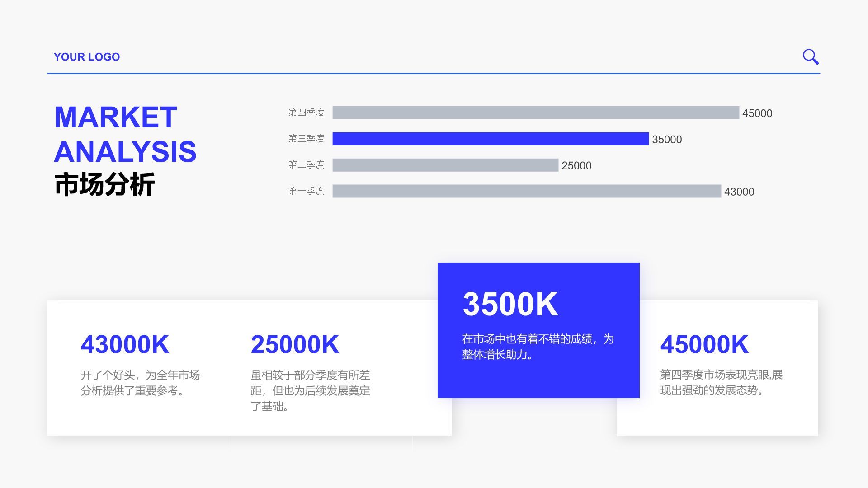This screenshot has height=488, width=868.
Task: Click description under 25000K starting 虽相较于
Action: (310, 390)
